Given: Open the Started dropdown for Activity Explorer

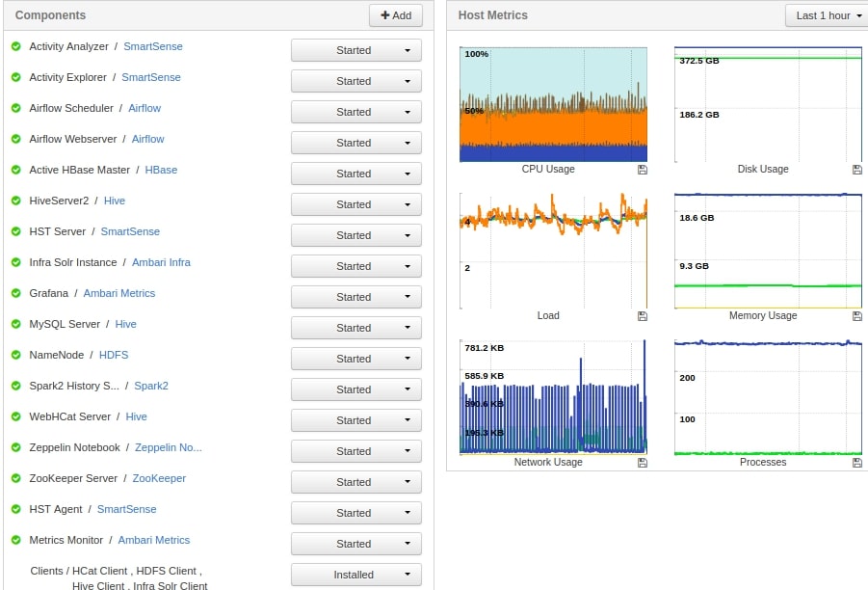Looking at the screenshot, I should [355, 81].
